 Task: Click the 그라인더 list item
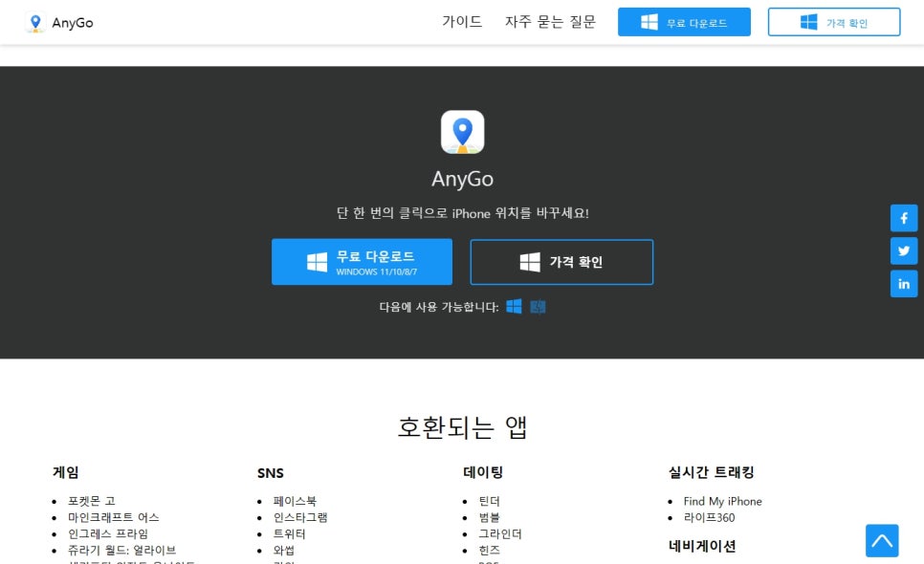pyautogui.click(x=500, y=534)
